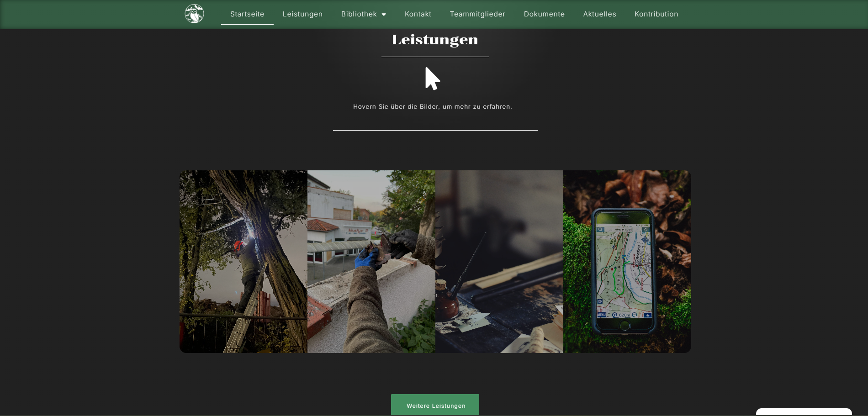Select the photo of gloved hands holding a bat
Viewport: 868px width, 416px height.
click(371, 261)
